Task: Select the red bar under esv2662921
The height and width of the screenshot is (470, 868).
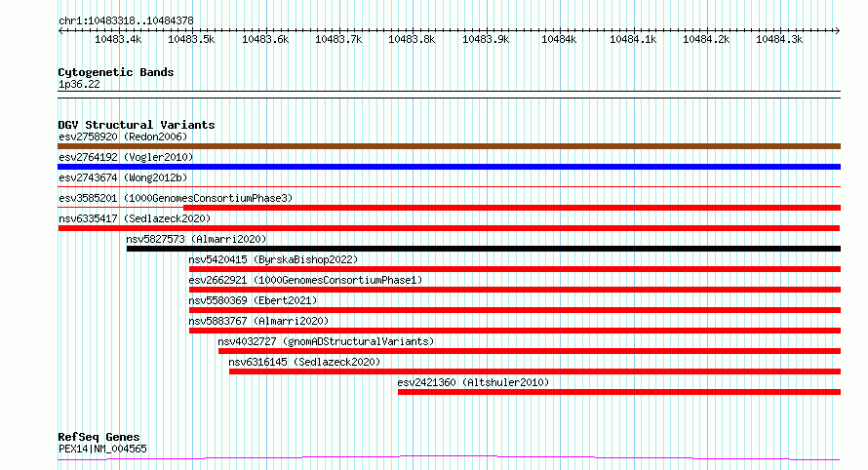Action: click(x=515, y=290)
